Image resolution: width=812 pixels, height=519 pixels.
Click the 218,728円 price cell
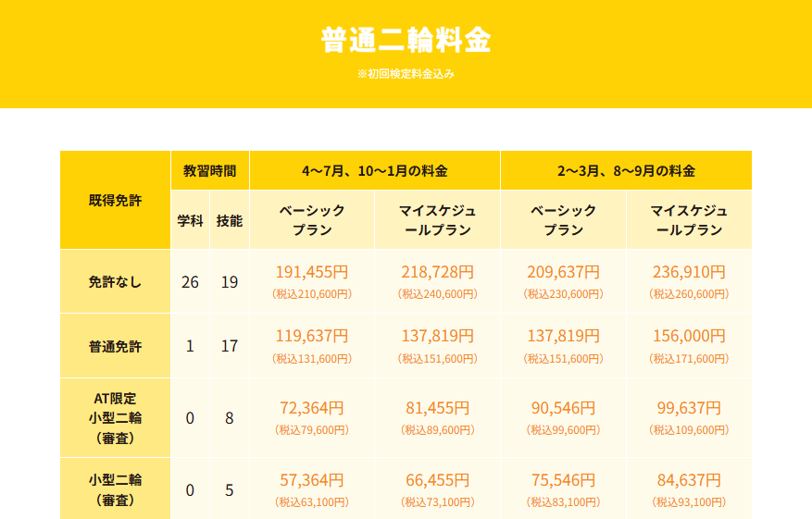pyautogui.click(x=437, y=273)
